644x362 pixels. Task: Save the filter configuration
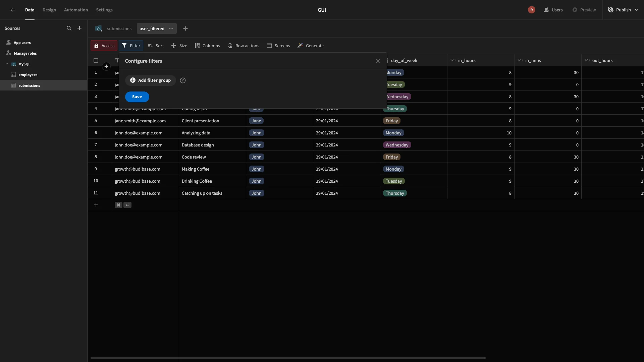(137, 97)
